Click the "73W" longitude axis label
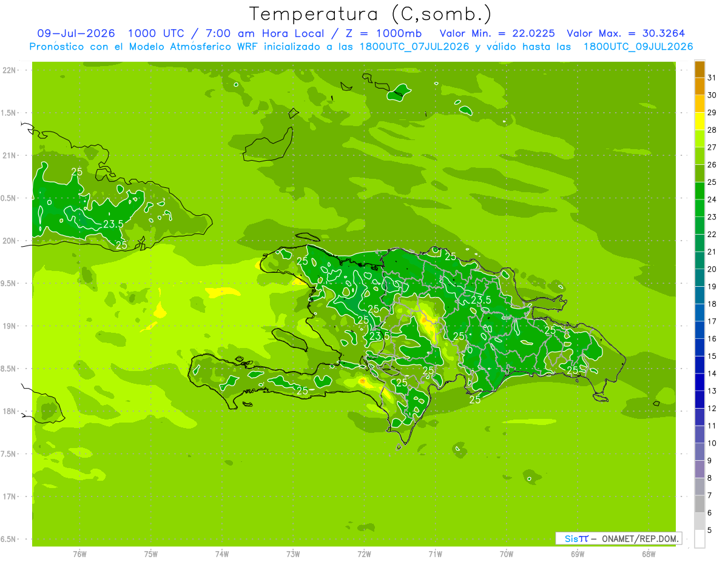 (x=293, y=554)
